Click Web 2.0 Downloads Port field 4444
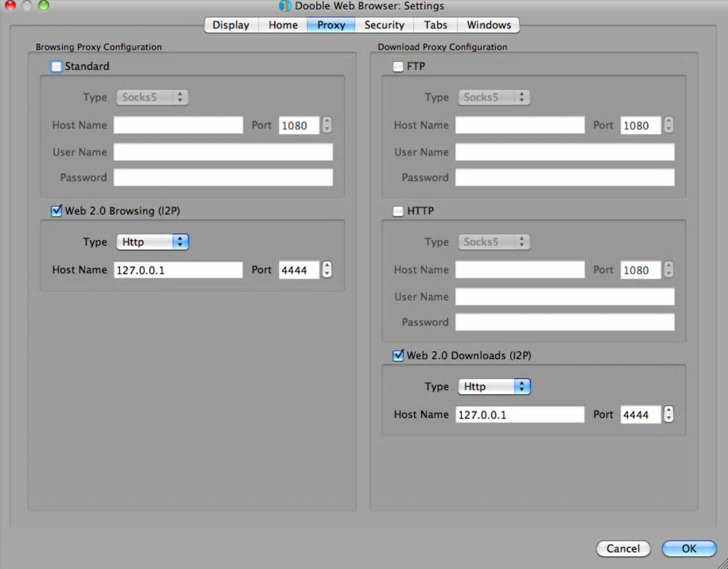Viewport: 728px width, 569px height. 641,414
